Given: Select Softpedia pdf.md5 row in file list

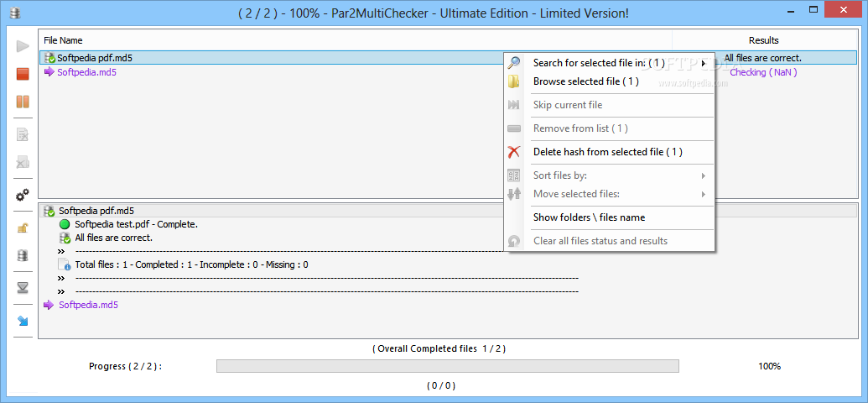Looking at the screenshot, I should pyautogui.click(x=449, y=58).
